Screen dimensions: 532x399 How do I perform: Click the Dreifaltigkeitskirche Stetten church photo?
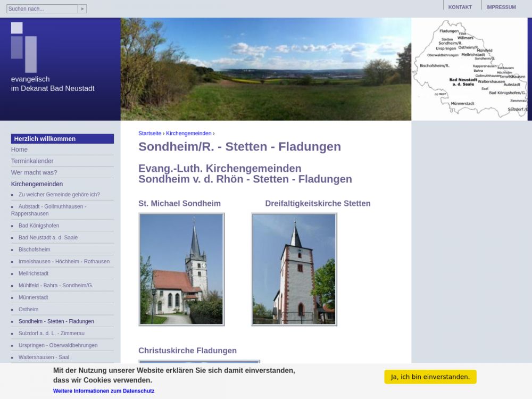294,269
